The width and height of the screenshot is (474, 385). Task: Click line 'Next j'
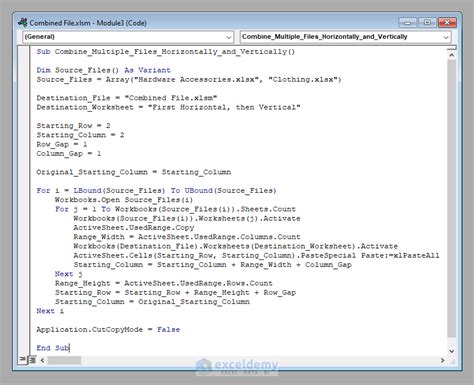pyautogui.click(x=68, y=274)
